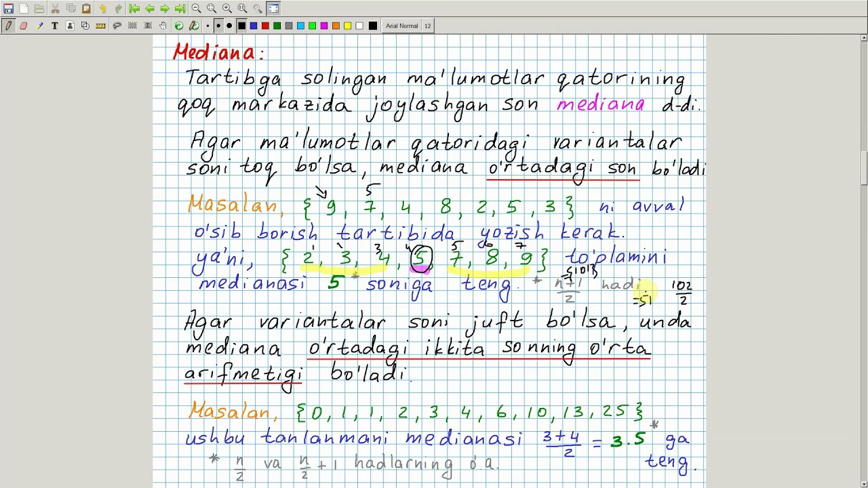Zoom in with plus magnifier
The height and width of the screenshot is (488, 868).
[227, 9]
